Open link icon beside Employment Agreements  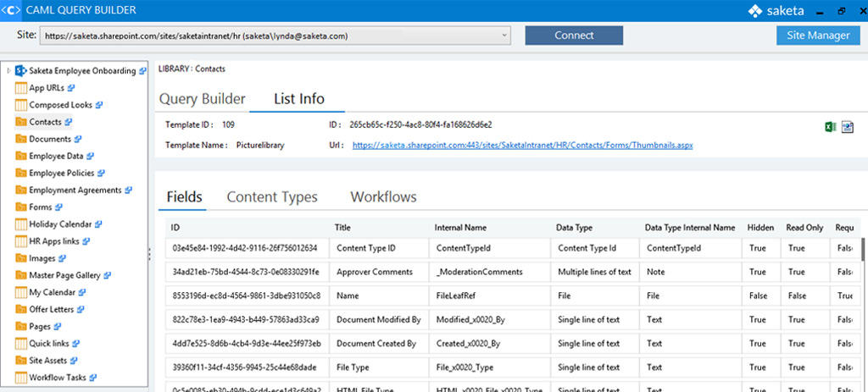(x=129, y=190)
